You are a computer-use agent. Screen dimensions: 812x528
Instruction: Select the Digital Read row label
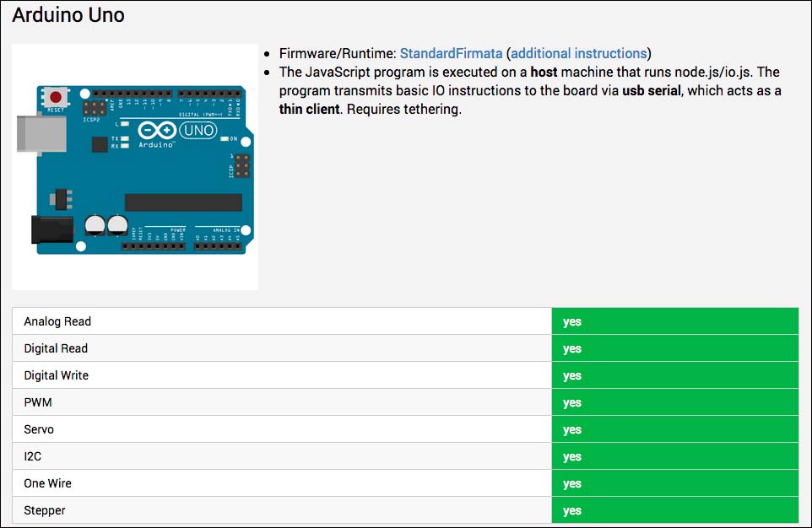56,348
